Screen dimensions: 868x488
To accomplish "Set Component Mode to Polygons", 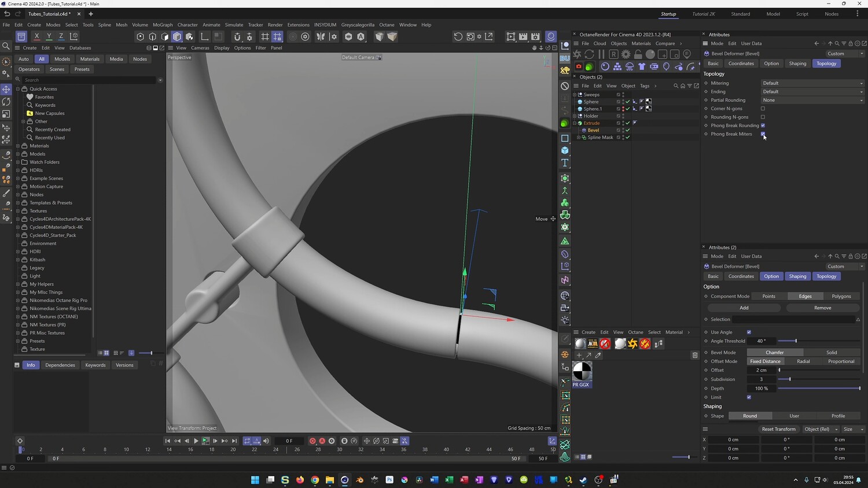I will click(x=841, y=296).
